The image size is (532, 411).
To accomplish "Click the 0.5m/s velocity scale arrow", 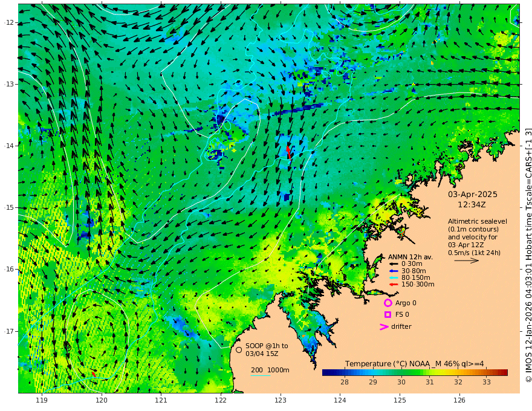I will tap(467, 261).
